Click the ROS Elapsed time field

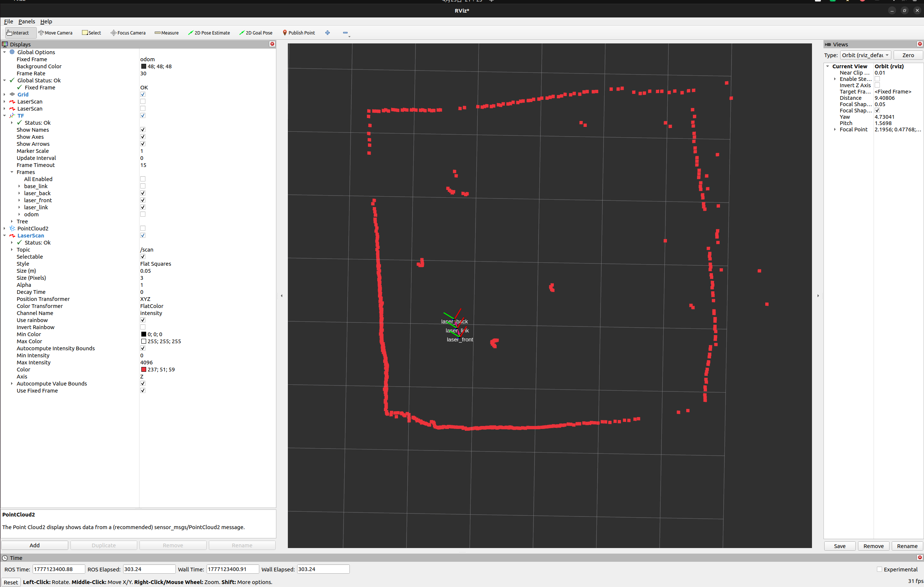[148, 569]
